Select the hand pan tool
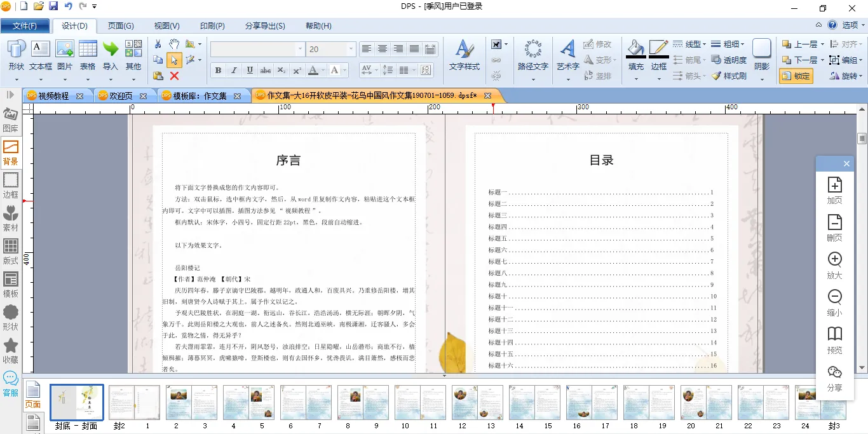The height and width of the screenshot is (434, 868). [x=174, y=44]
